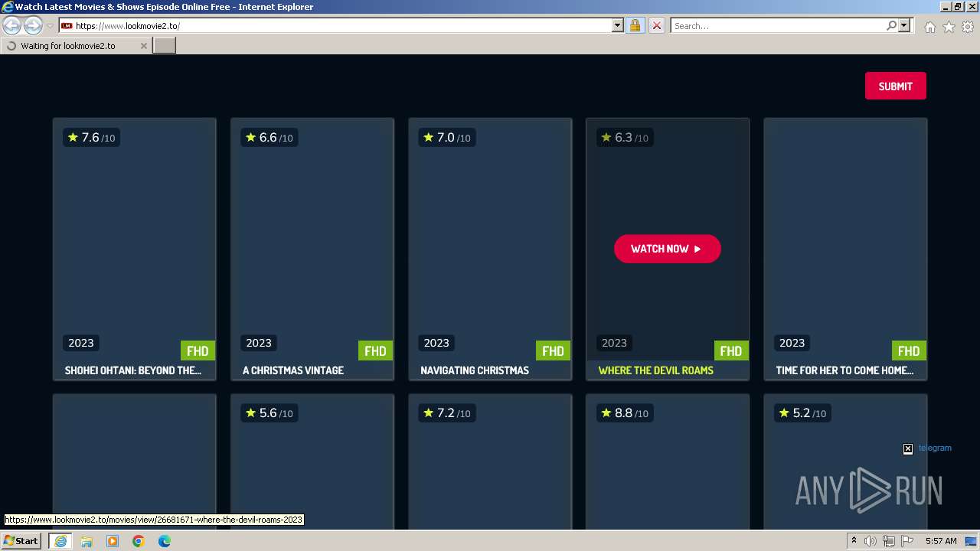Open the Windows Start menu
980x551 pixels.
(x=21, y=541)
